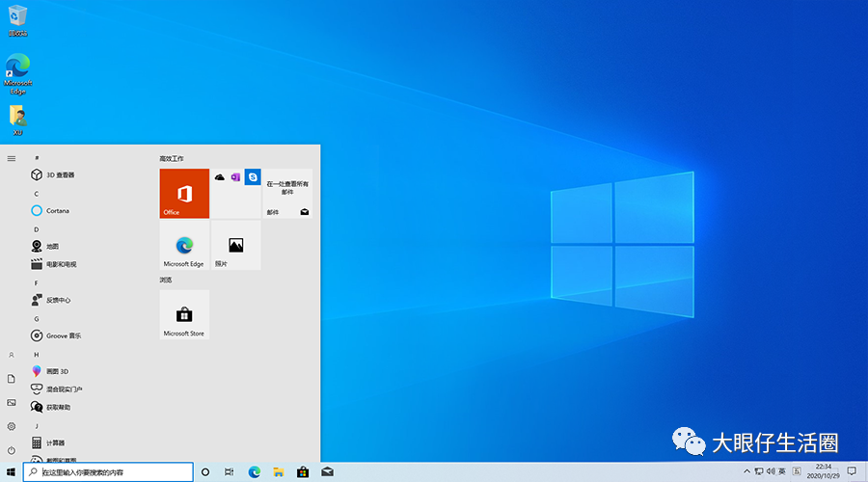Click letter header C in app list
Viewport: 868px width, 482px height.
pos(37,194)
